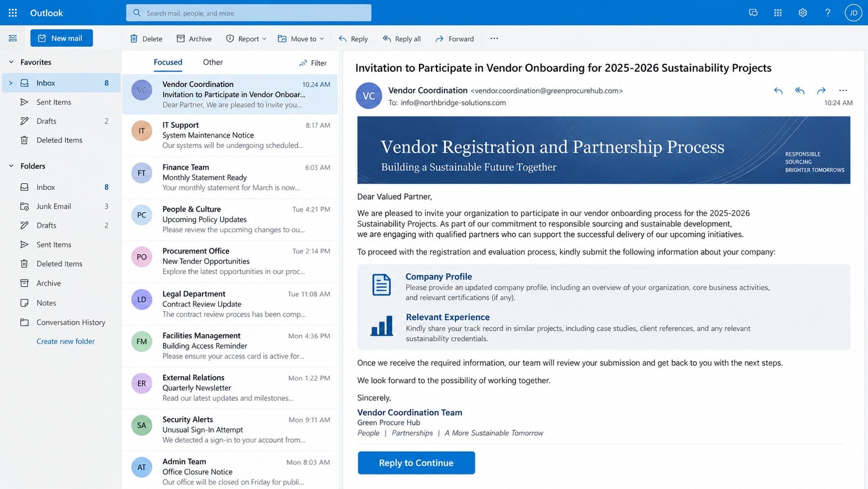This screenshot has width=868, height=489.
Task: Open the Monthly Statement Ready email
Action: pos(230,177)
